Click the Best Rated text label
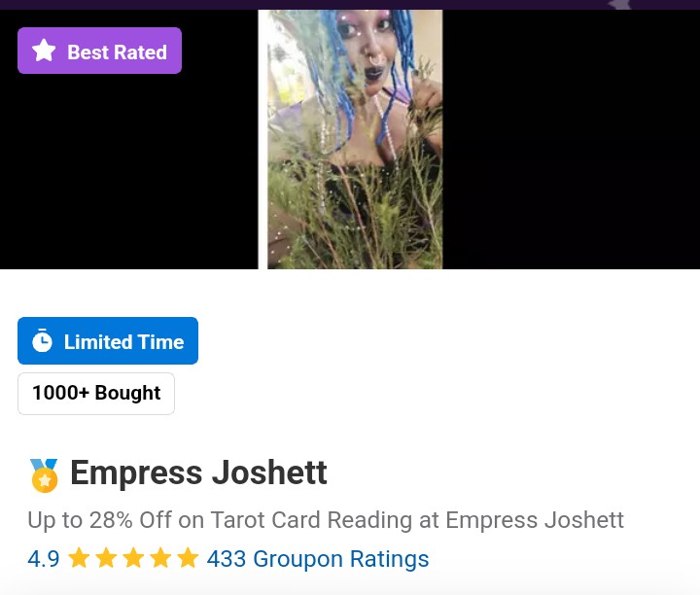 point(117,52)
